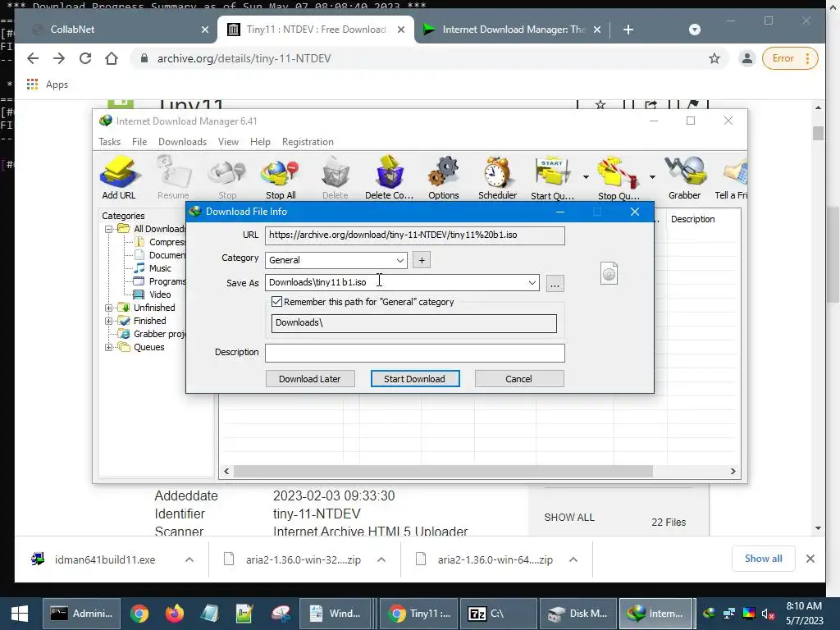Open the Registration menu in IDM
This screenshot has height=630, width=840.
click(x=308, y=142)
